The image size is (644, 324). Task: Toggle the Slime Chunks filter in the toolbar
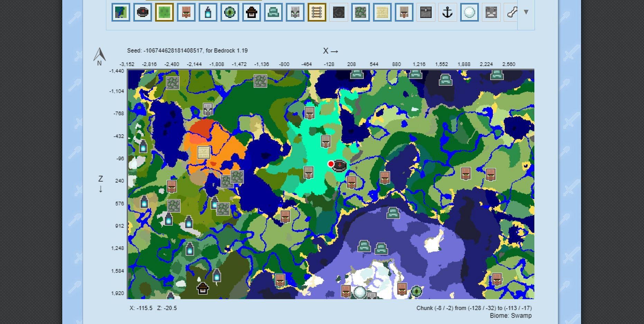164,12
